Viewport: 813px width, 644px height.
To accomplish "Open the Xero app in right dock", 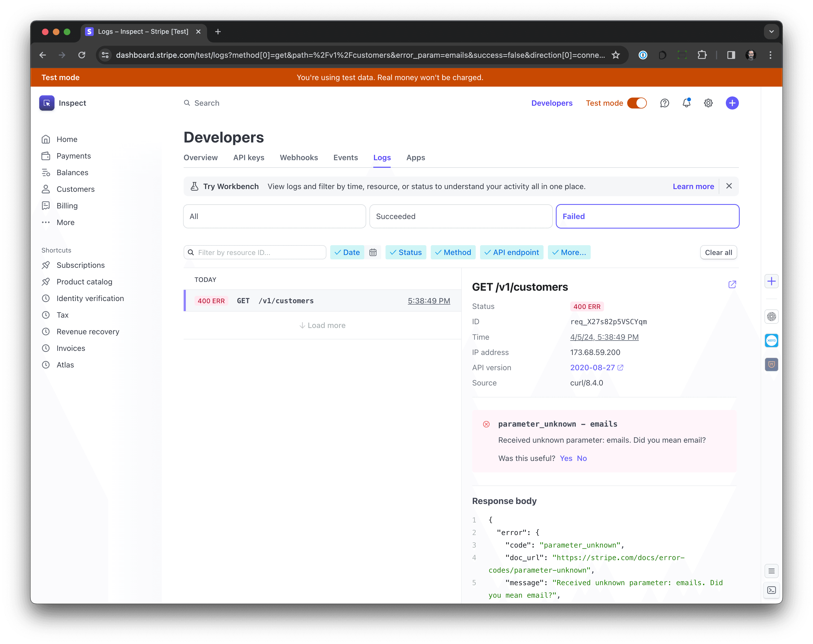I will 772,341.
